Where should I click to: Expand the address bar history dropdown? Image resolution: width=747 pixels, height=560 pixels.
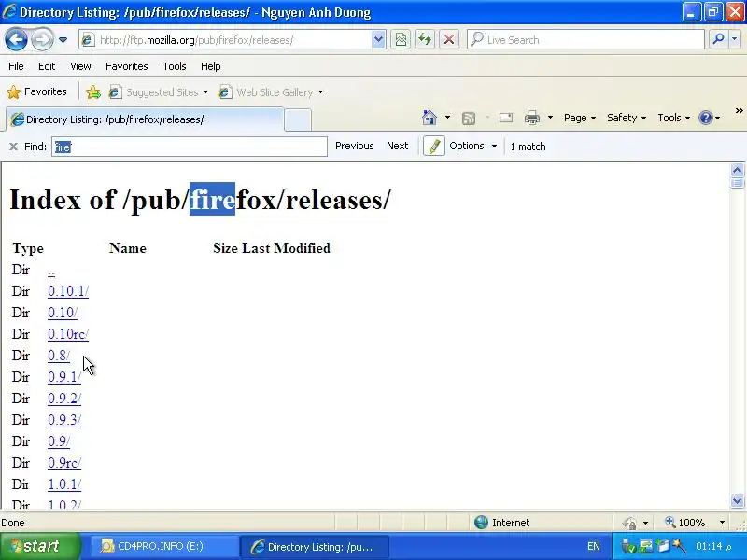(x=378, y=40)
